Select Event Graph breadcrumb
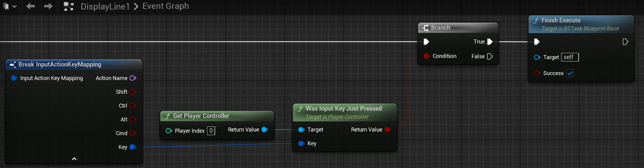The width and height of the screenshot is (644, 168). point(165,6)
